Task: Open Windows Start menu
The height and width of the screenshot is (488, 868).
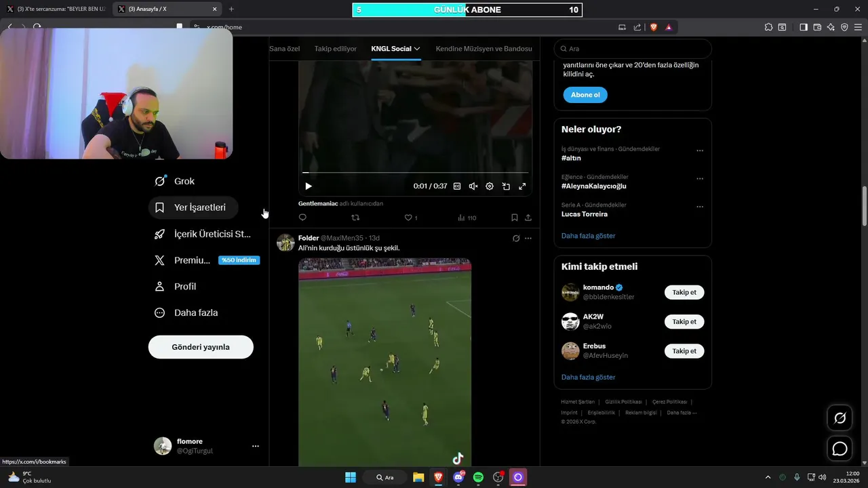Action: tap(351, 477)
